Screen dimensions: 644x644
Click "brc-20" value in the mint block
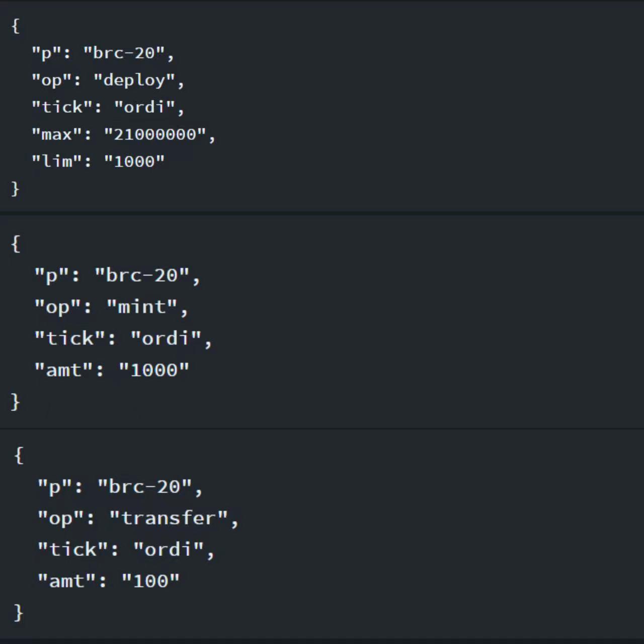(142, 275)
